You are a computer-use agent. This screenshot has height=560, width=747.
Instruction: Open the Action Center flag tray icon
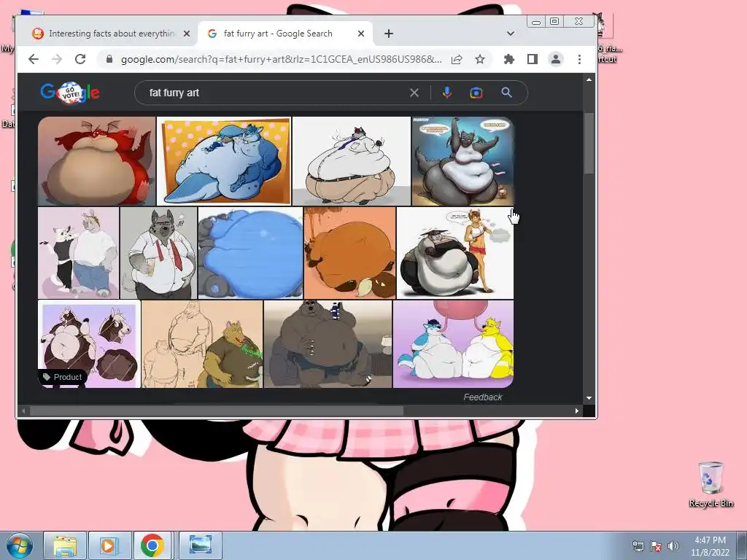(656, 545)
